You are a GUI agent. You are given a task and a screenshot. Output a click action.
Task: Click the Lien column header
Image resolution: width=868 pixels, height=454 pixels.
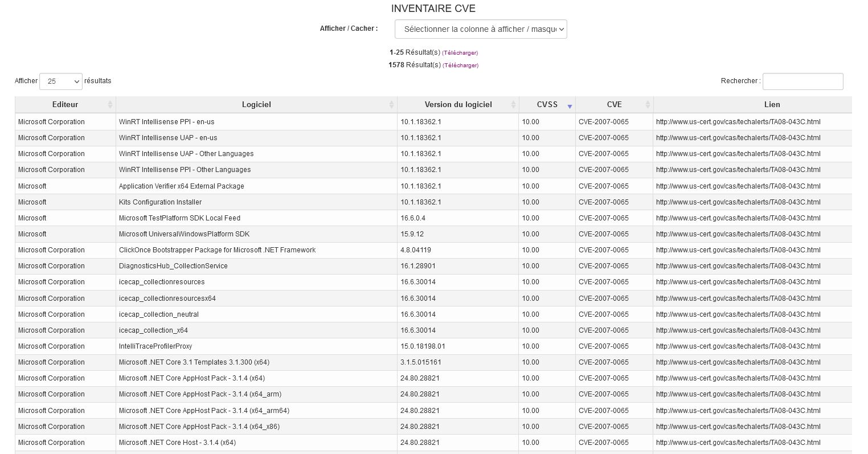[752, 105]
